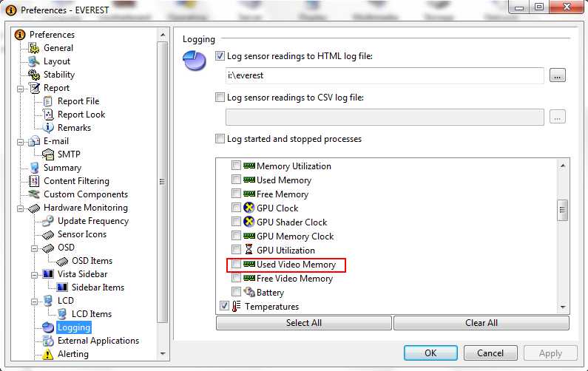Check the Used Memory checkbox
Screen dimensions: 588x371
[236, 180]
